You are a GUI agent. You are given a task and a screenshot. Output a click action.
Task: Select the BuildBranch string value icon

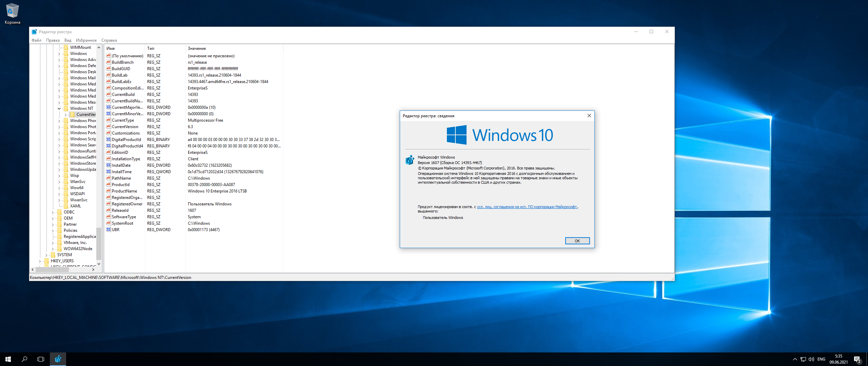click(108, 62)
